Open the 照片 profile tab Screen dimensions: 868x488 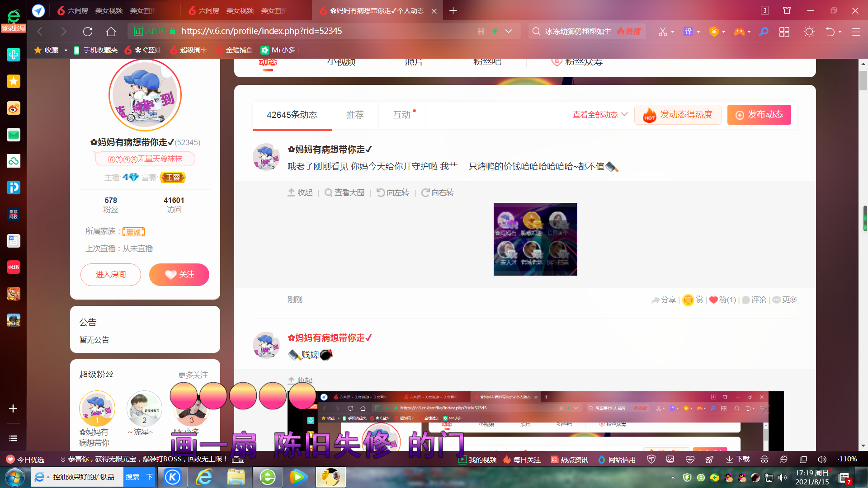pos(414,62)
